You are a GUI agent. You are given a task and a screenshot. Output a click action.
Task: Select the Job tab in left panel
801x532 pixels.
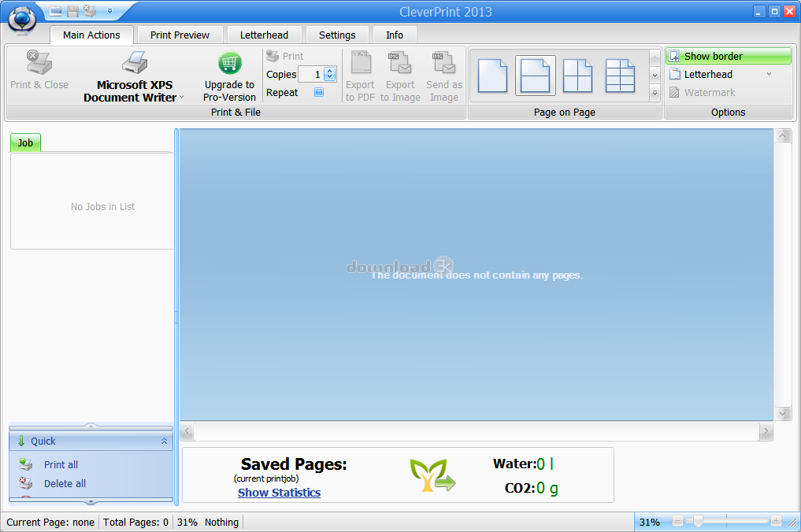25,143
